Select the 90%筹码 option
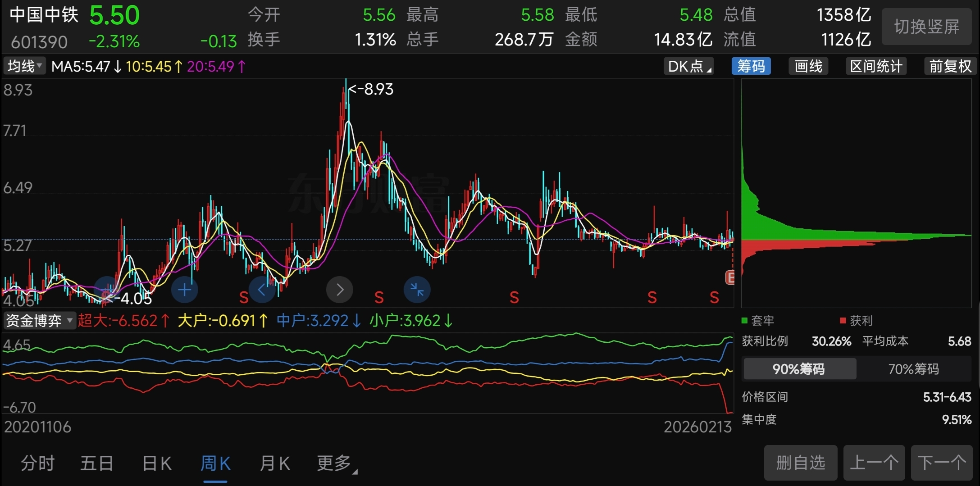Viewport: 980px width, 486px height. [799, 369]
